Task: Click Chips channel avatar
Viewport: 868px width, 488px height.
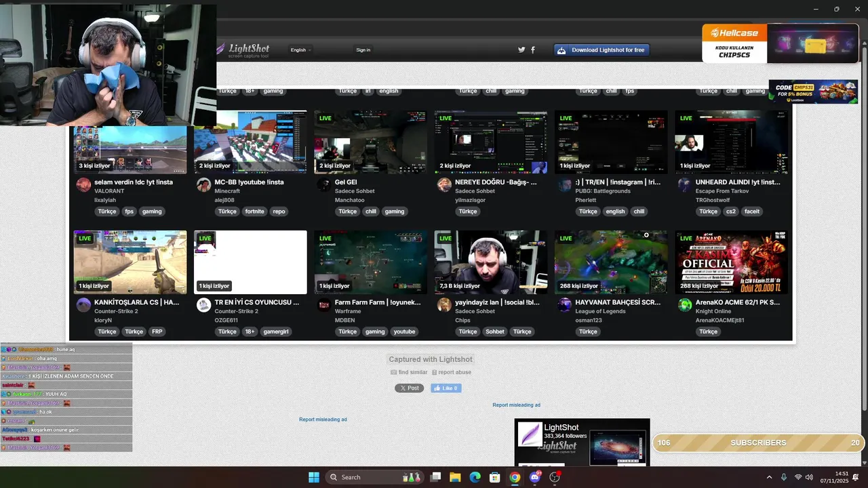Action: tap(444, 305)
